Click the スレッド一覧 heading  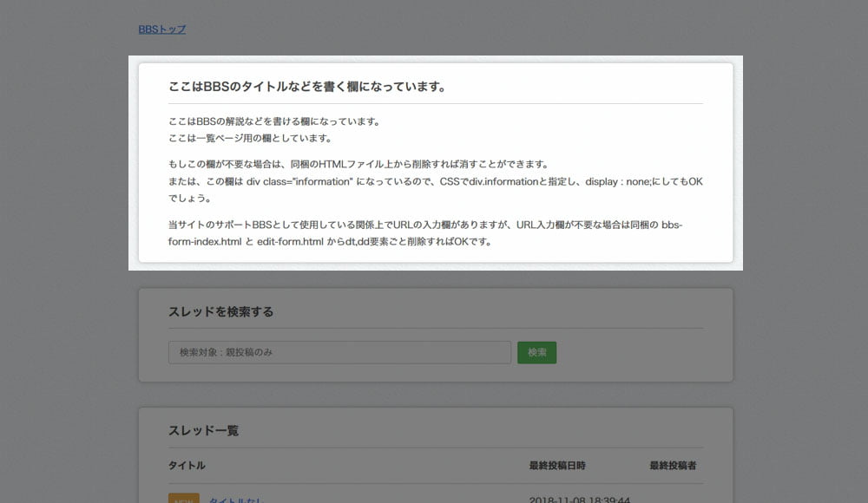(x=203, y=430)
